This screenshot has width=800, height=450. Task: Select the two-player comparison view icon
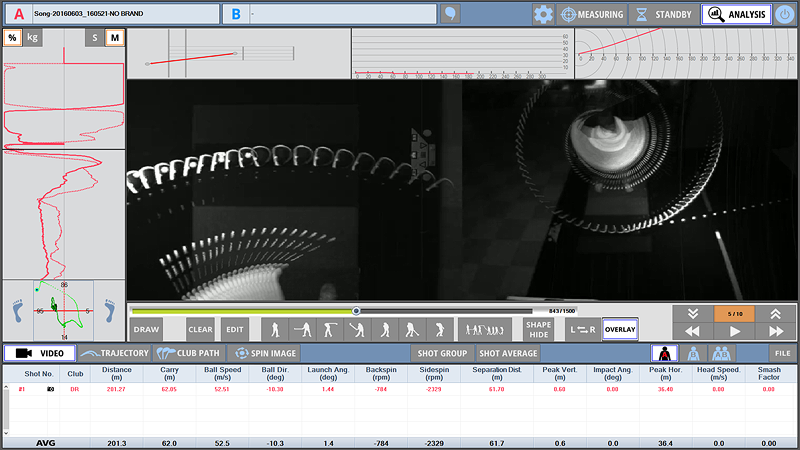click(x=719, y=353)
